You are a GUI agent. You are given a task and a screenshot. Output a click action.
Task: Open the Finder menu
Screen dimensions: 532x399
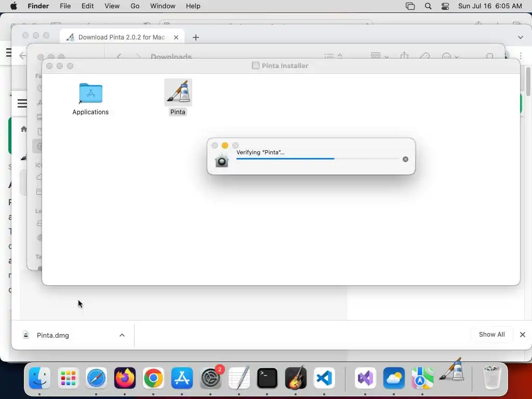pyautogui.click(x=38, y=6)
